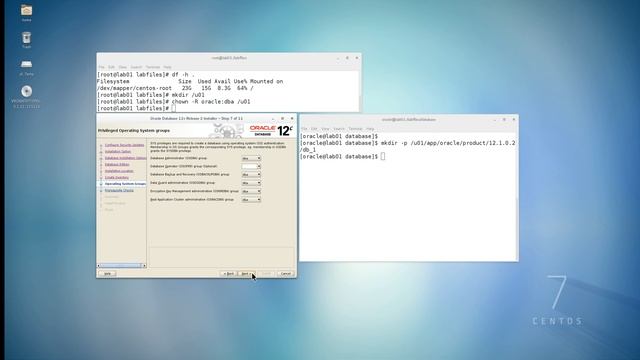Click /dev/mapper/centos-root row in root terminal

175,88
